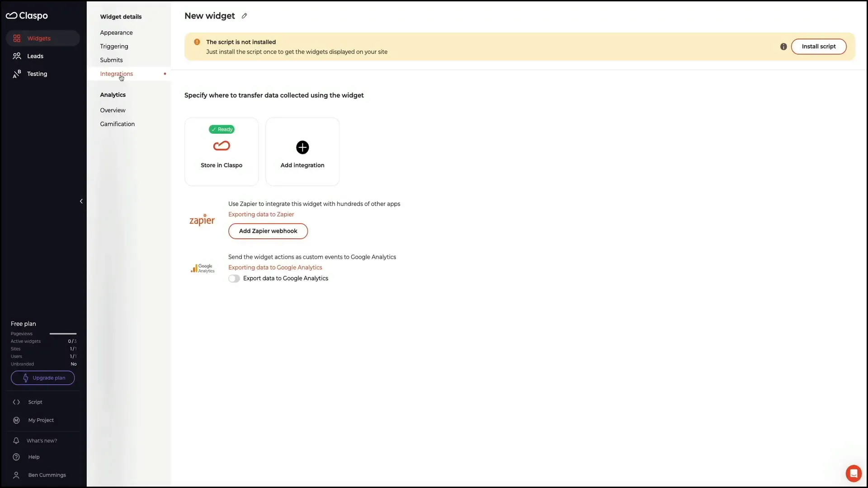Screen dimensions: 868x488
Task: Click the code brackets Script icon
Action: [16, 402]
